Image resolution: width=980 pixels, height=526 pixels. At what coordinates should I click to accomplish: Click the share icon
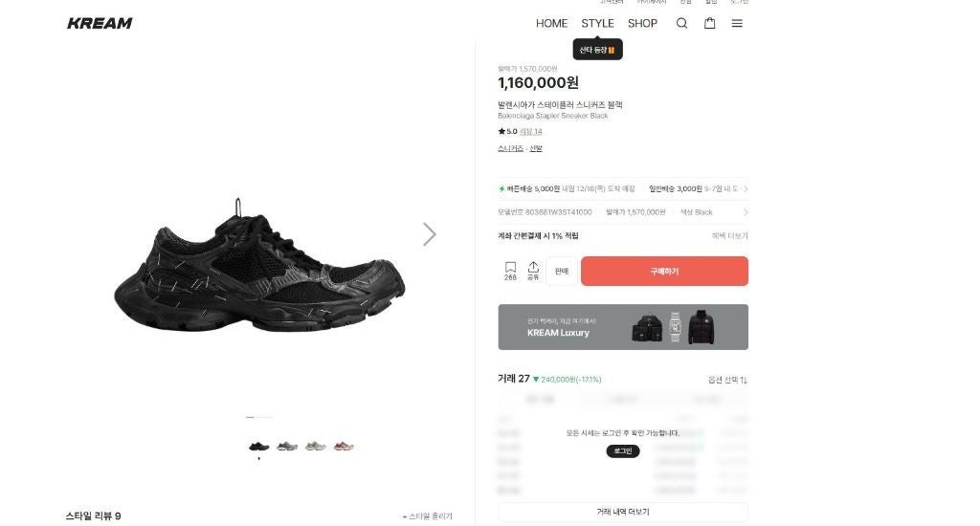click(x=533, y=271)
